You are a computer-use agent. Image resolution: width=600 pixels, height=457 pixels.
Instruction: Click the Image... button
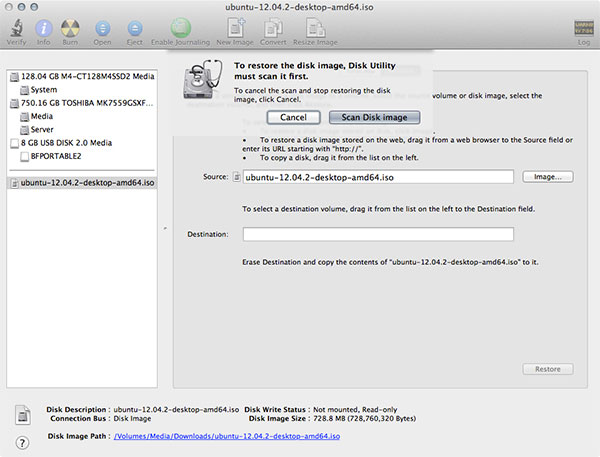coord(548,177)
